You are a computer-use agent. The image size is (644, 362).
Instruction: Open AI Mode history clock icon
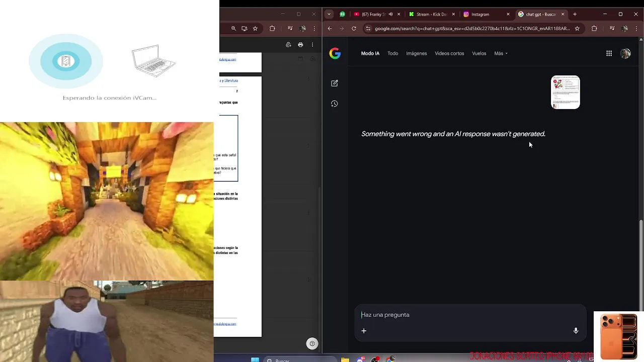(335, 104)
